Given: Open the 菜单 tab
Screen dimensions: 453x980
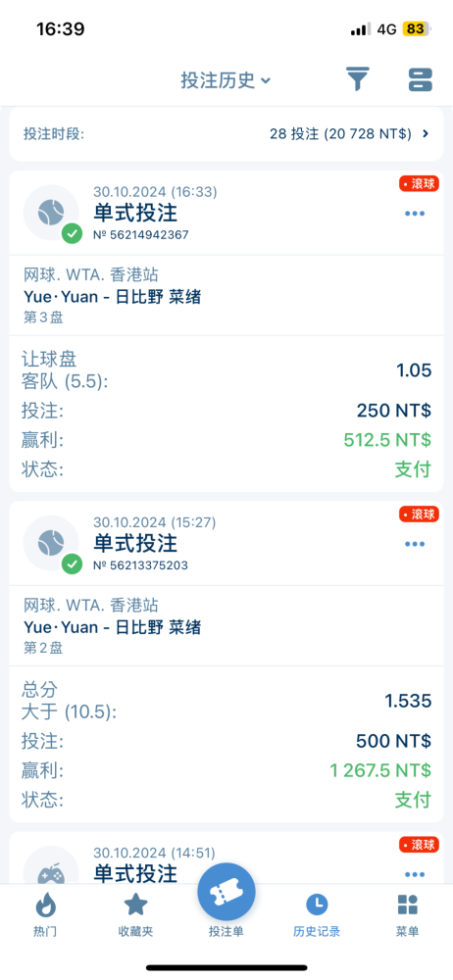Looking at the screenshot, I should coord(407,915).
